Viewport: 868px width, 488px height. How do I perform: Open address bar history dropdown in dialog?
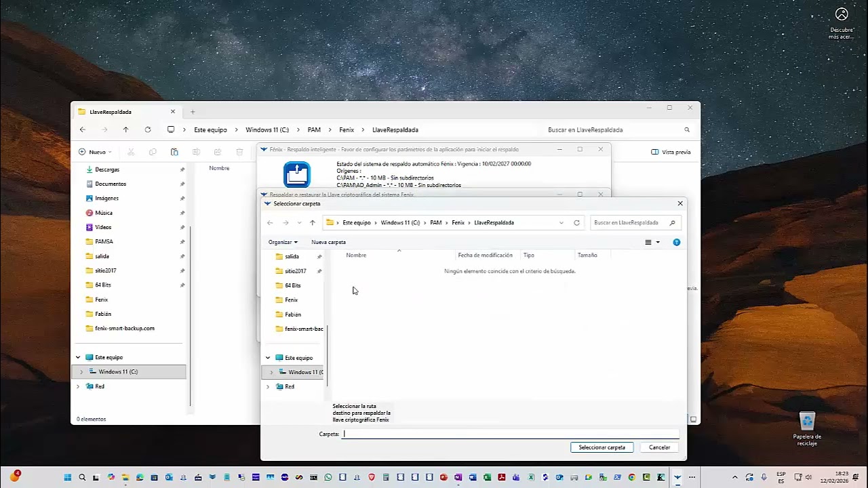point(561,222)
